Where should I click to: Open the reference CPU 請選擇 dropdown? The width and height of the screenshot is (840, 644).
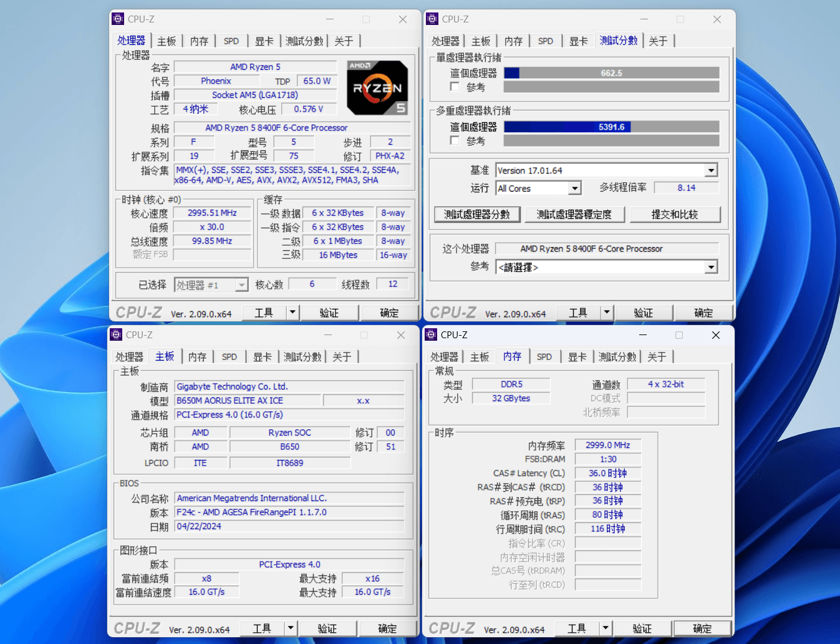[x=710, y=266]
